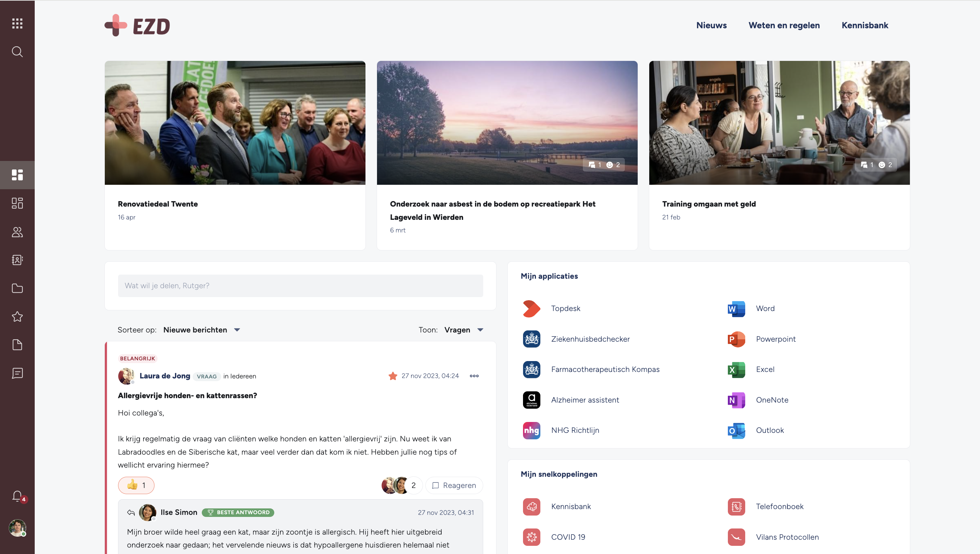The width and height of the screenshot is (980, 554).
Task: Open the three-dot menu on Laura's post
Action: click(474, 376)
